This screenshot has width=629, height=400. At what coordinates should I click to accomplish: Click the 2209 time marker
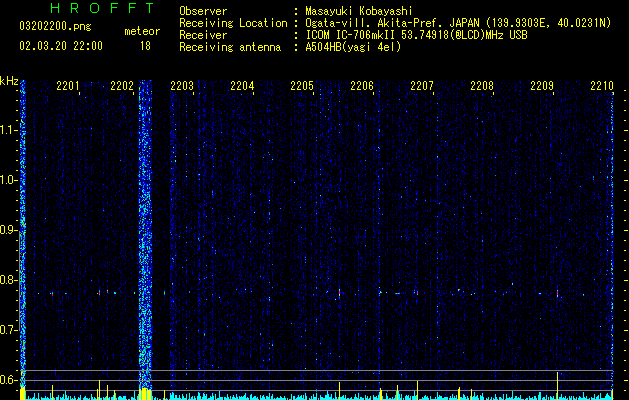click(x=542, y=86)
